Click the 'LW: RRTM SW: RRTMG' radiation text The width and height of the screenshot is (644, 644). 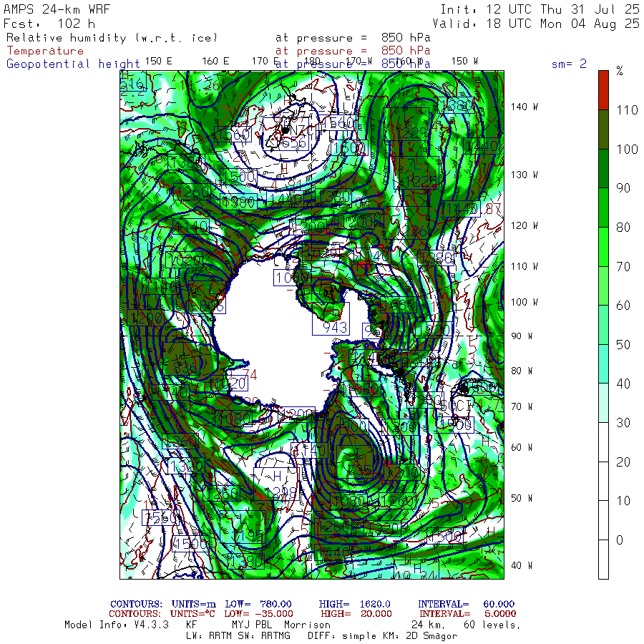click(238, 636)
